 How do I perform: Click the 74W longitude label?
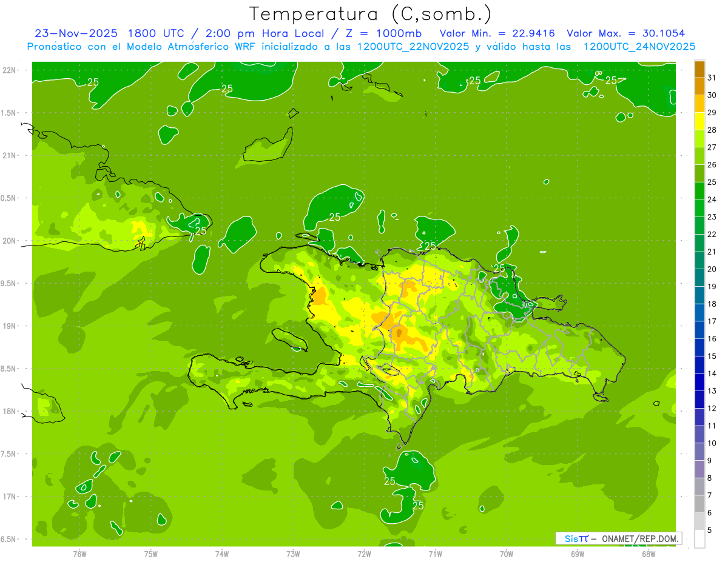click(222, 554)
